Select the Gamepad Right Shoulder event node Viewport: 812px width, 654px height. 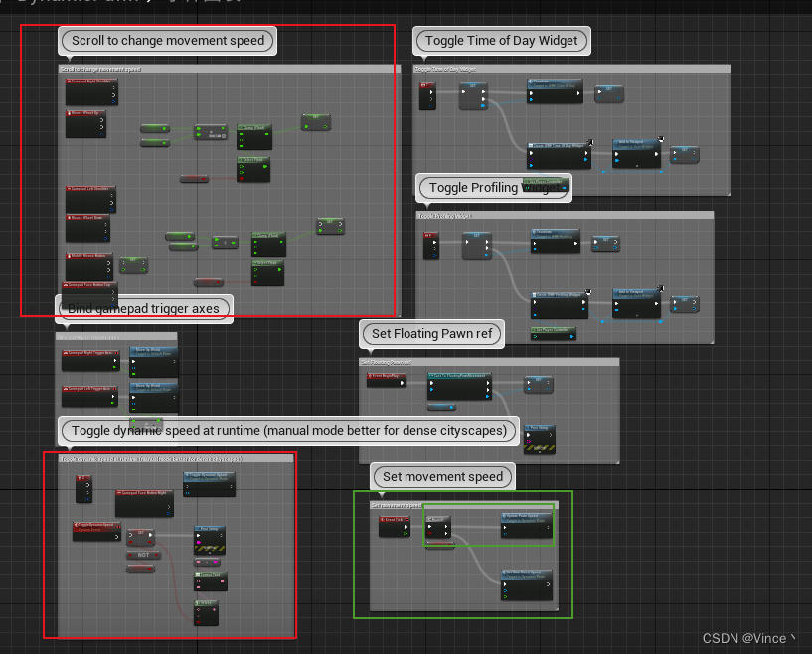90,91
